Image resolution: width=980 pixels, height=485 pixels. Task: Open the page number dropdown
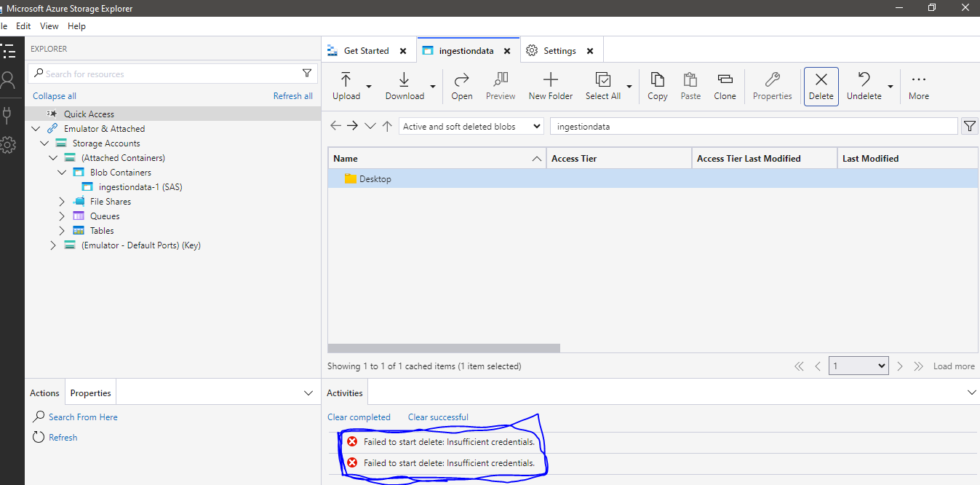859,366
